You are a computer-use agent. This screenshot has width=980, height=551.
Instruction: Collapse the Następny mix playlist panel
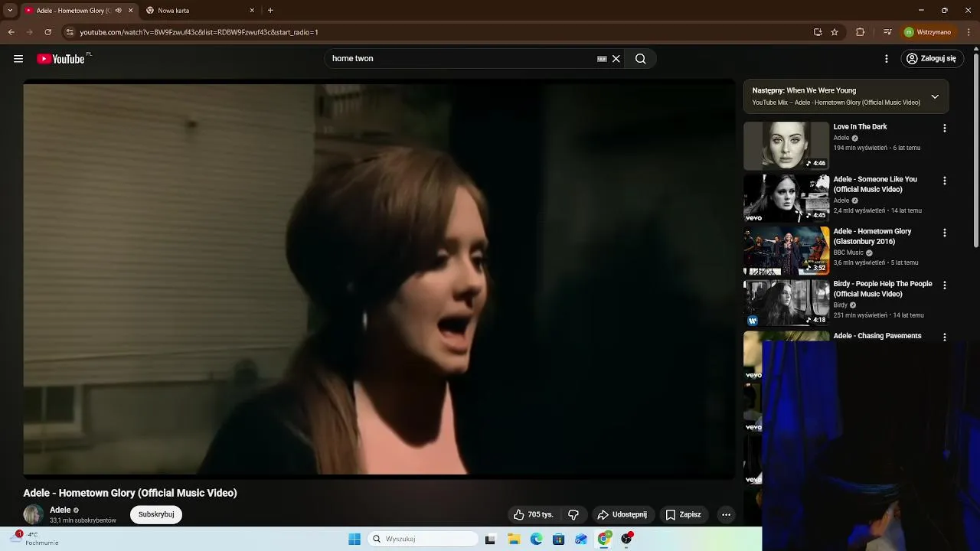[x=935, y=96]
